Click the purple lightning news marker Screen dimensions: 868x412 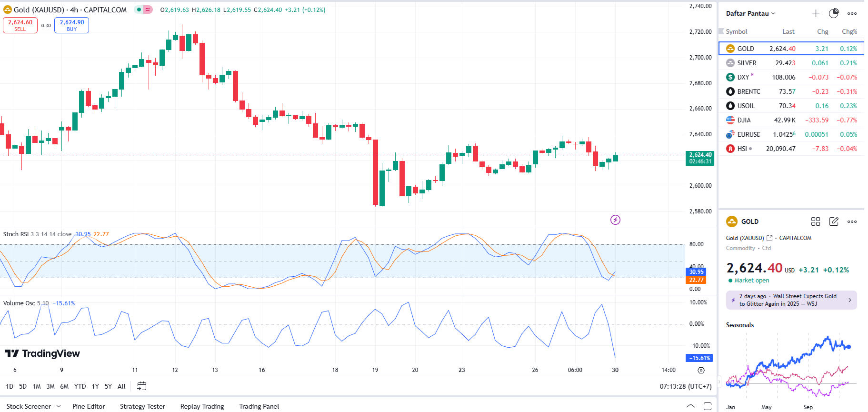pos(615,220)
